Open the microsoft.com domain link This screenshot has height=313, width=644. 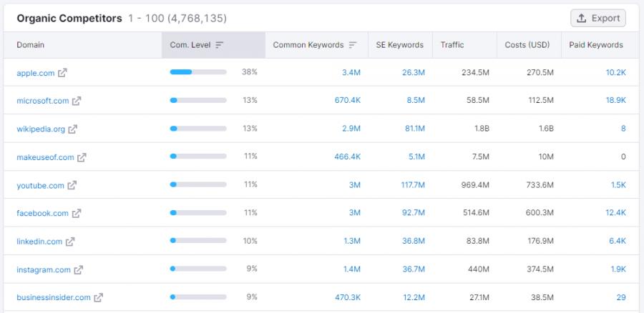(x=43, y=101)
